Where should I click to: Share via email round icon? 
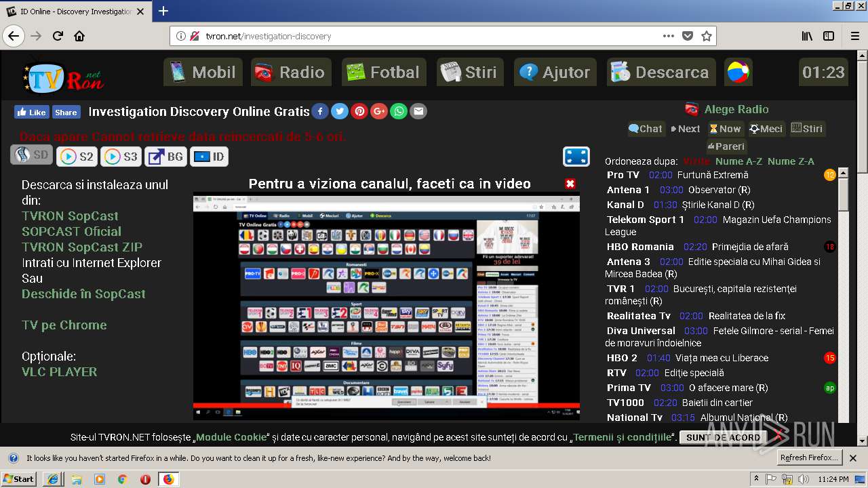[x=418, y=111]
